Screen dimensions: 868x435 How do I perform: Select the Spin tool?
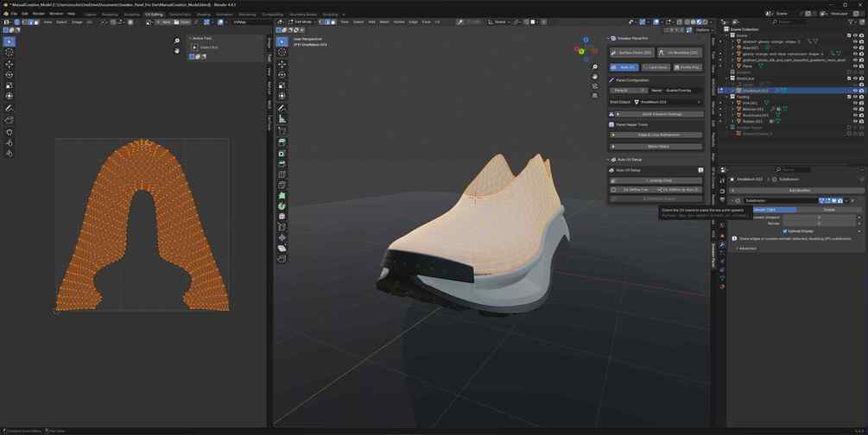pos(282,206)
